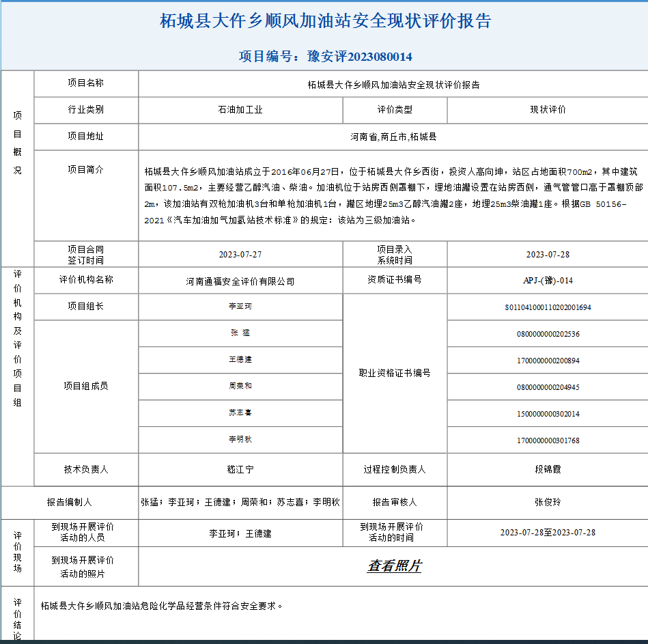Click team member 周荣和 in the member list
Screen dimensions: 648x644
coord(240,386)
